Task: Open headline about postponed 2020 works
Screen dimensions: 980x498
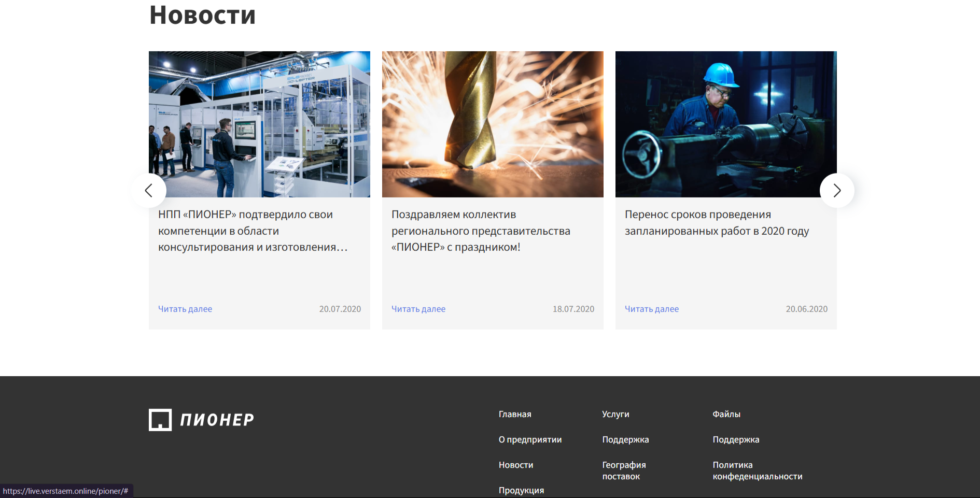Action: (717, 223)
